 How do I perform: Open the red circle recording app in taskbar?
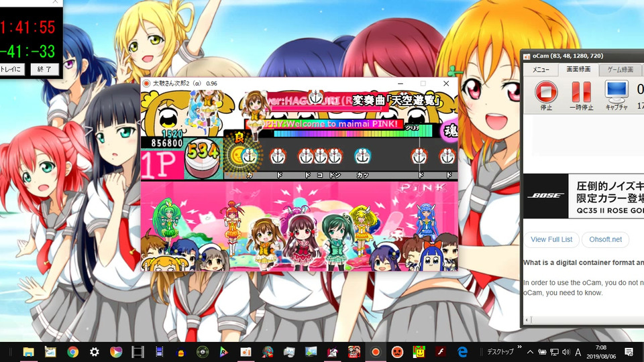[x=376, y=352]
